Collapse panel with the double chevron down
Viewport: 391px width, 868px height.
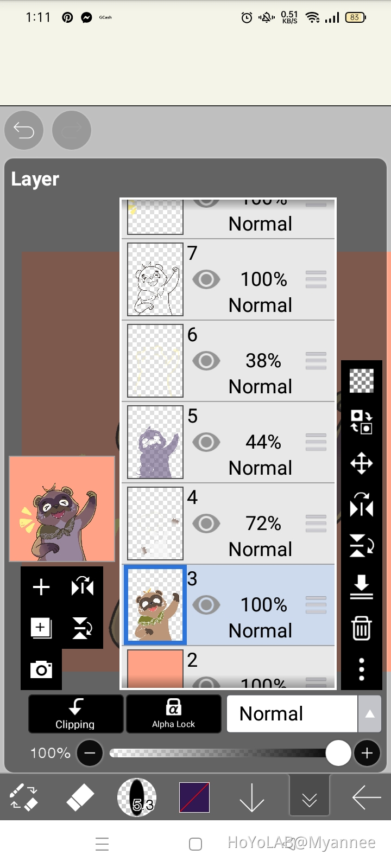pyautogui.click(x=310, y=798)
